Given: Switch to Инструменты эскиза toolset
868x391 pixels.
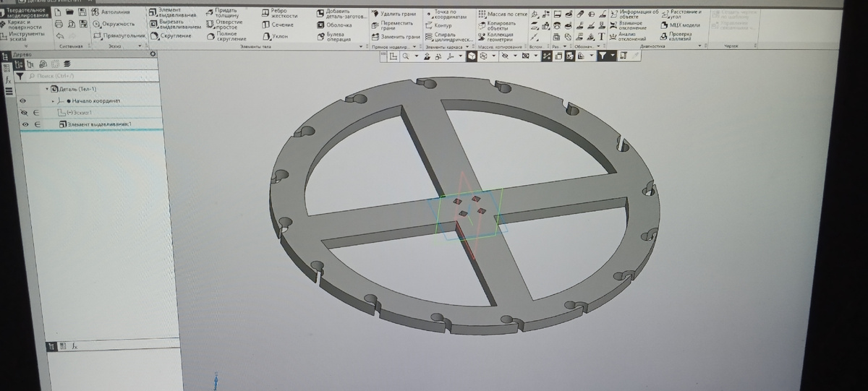Looking at the screenshot, I should (24, 35).
